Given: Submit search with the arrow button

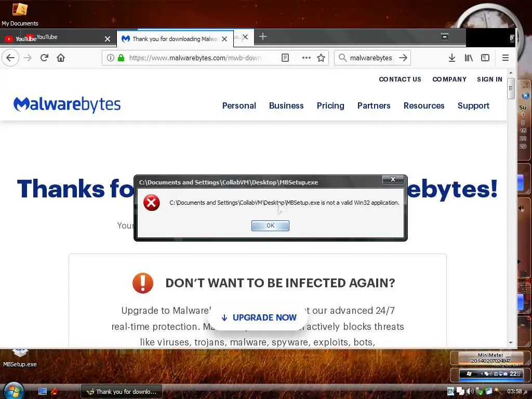Looking at the screenshot, I should [403, 58].
